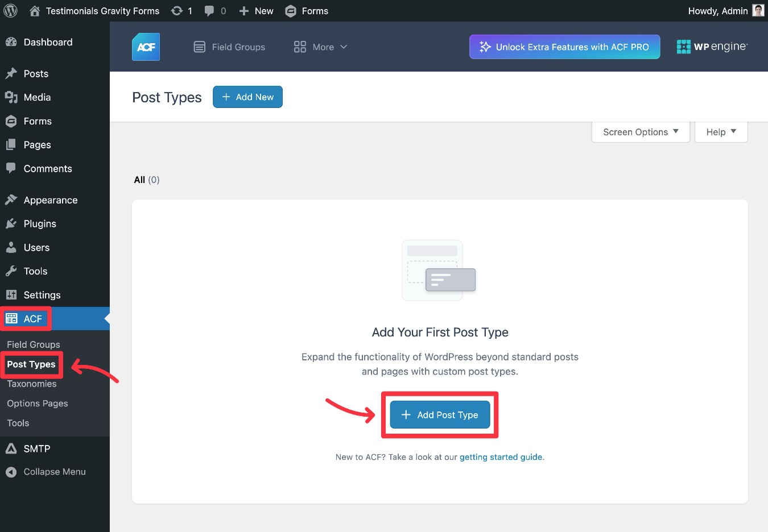Click Unlock Extra Features with ACF PRO

click(564, 47)
